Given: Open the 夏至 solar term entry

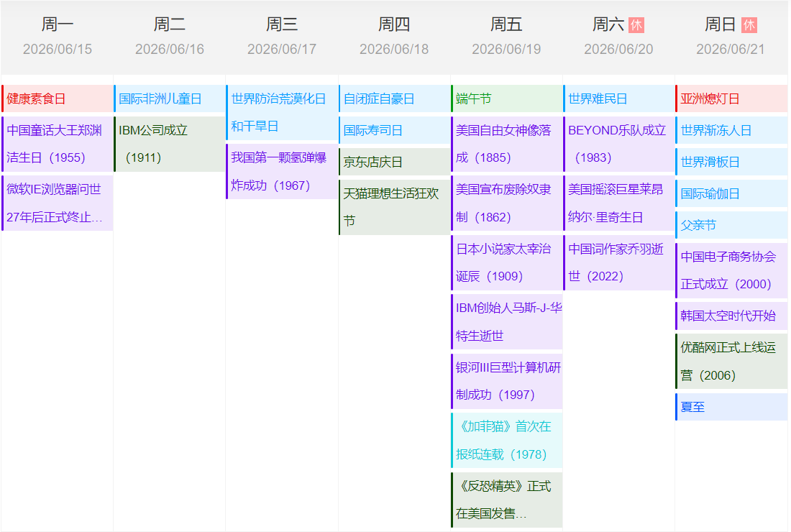Looking at the screenshot, I should pos(731,407).
